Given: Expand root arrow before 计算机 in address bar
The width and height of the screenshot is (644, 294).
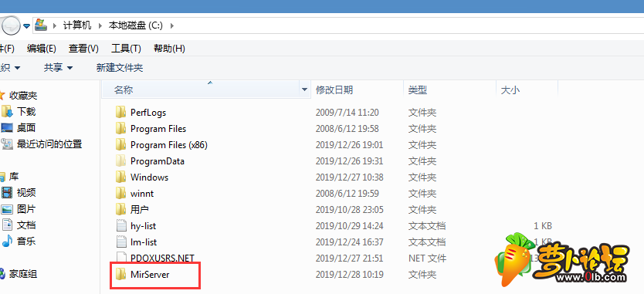Looking at the screenshot, I should (x=55, y=25).
